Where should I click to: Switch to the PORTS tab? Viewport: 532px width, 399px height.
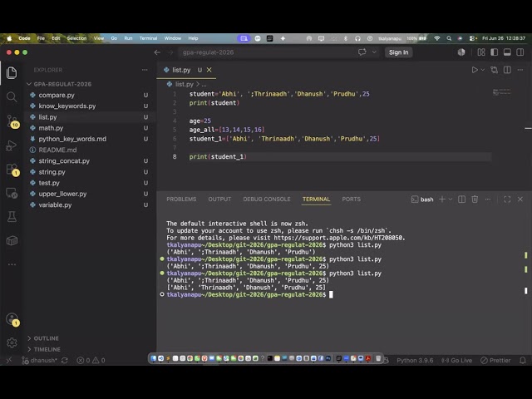pyautogui.click(x=351, y=199)
